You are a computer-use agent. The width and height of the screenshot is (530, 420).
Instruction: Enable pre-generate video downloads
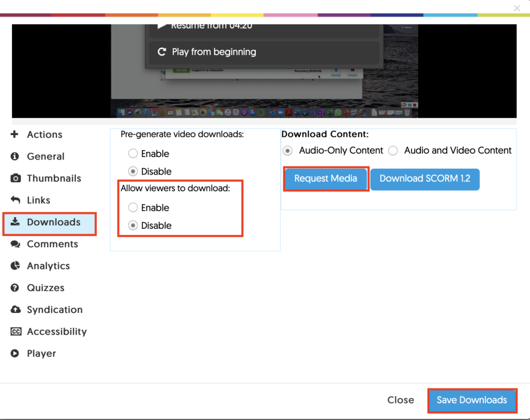(133, 153)
